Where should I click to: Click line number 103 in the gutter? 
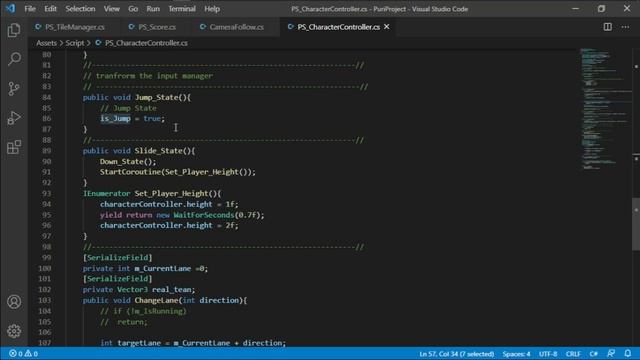point(44,300)
